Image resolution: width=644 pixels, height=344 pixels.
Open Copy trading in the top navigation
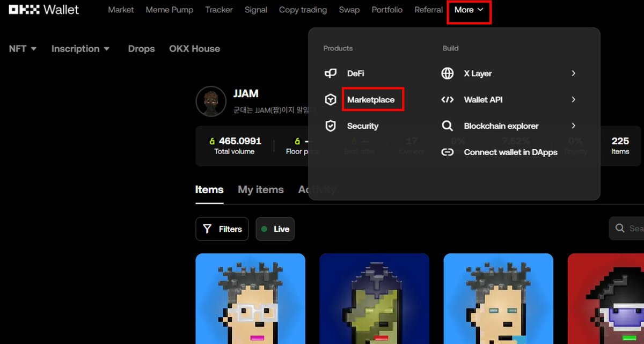pos(303,10)
